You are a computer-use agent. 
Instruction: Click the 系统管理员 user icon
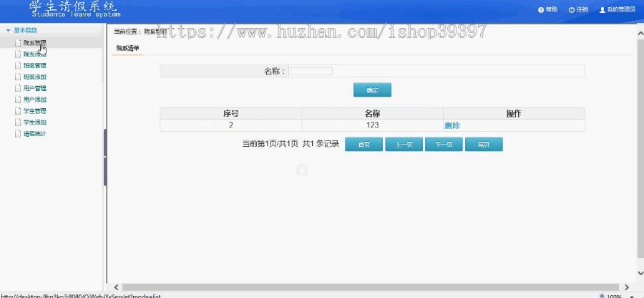(602, 10)
